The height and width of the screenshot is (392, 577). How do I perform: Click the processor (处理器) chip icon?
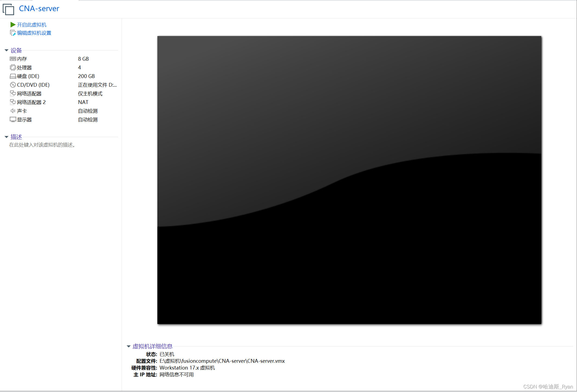point(13,67)
